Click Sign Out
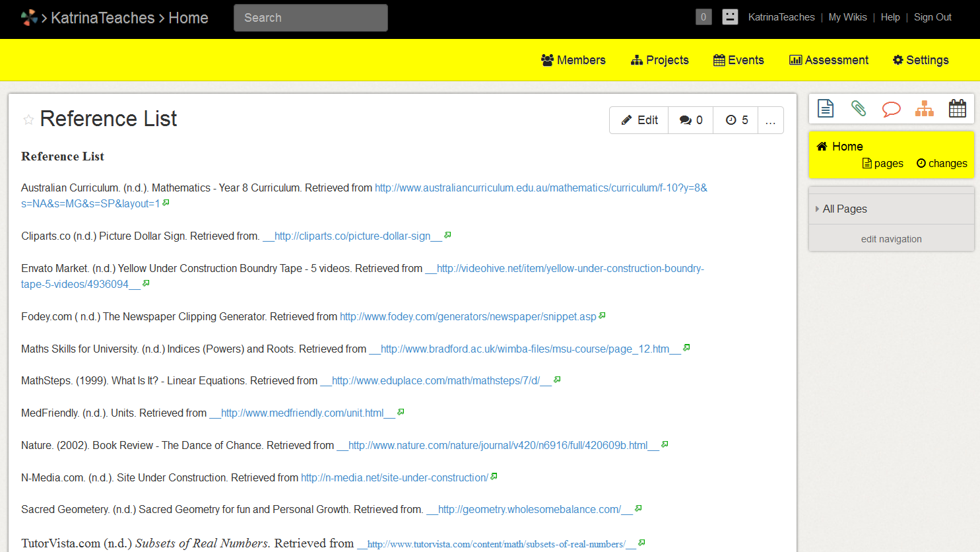The height and width of the screenshot is (552, 980). [932, 17]
